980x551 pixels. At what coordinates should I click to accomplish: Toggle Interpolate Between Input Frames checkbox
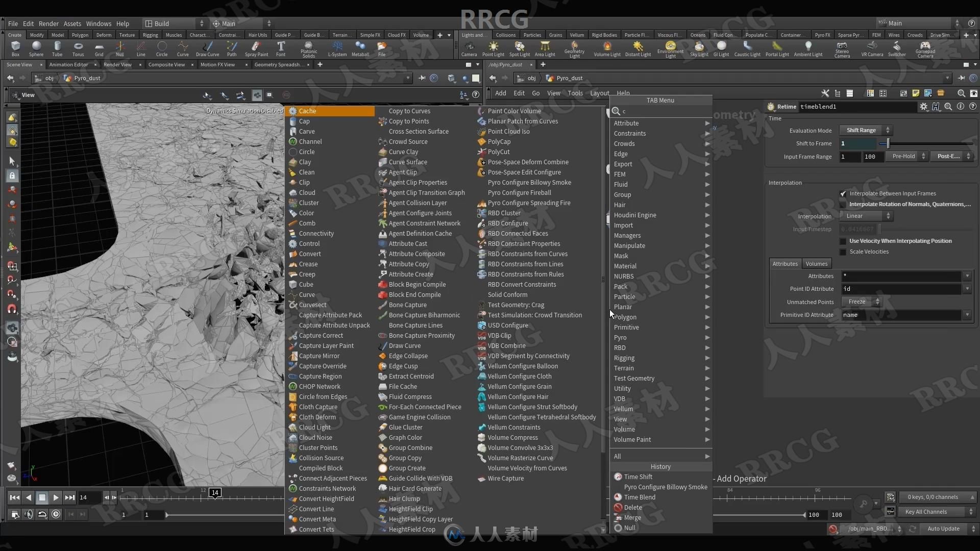(843, 194)
